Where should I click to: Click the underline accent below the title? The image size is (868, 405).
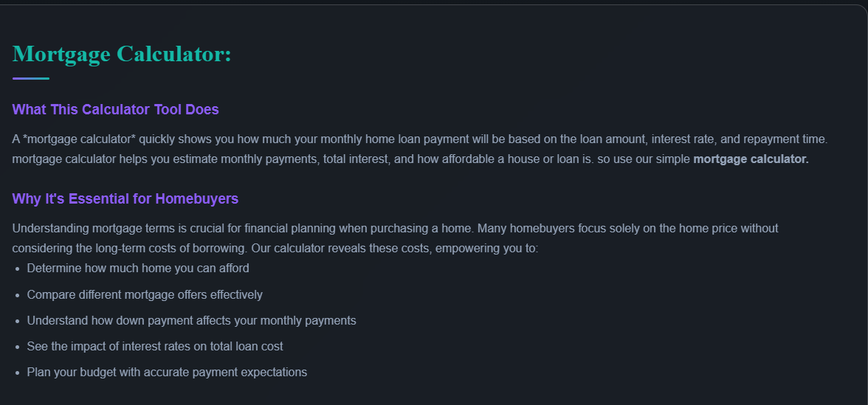coord(31,78)
